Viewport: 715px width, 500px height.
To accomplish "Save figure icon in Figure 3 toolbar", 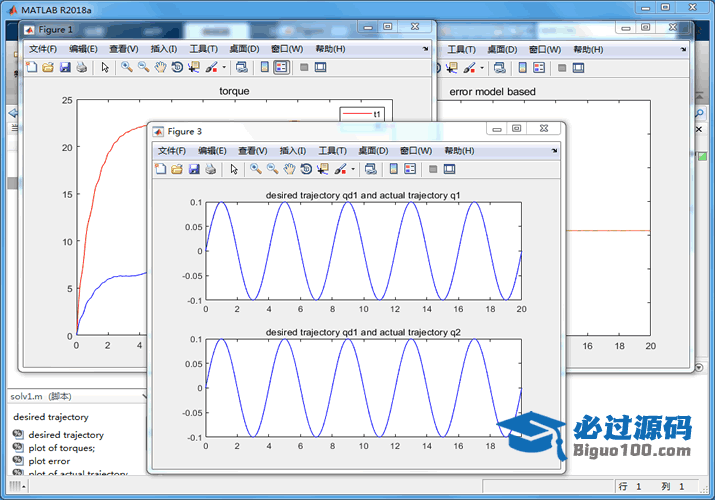I will click(194, 169).
